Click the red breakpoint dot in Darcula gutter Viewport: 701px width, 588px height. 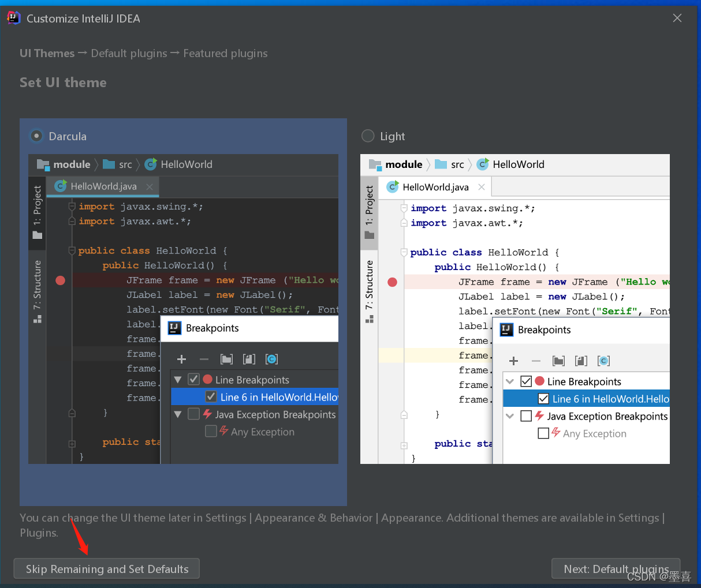pos(61,280)
